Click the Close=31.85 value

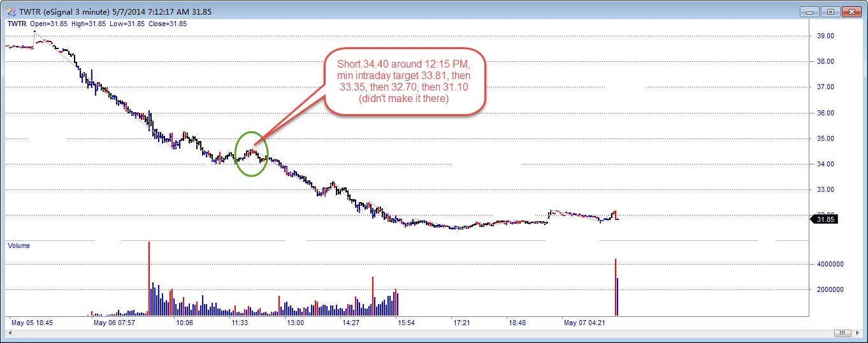166,24
